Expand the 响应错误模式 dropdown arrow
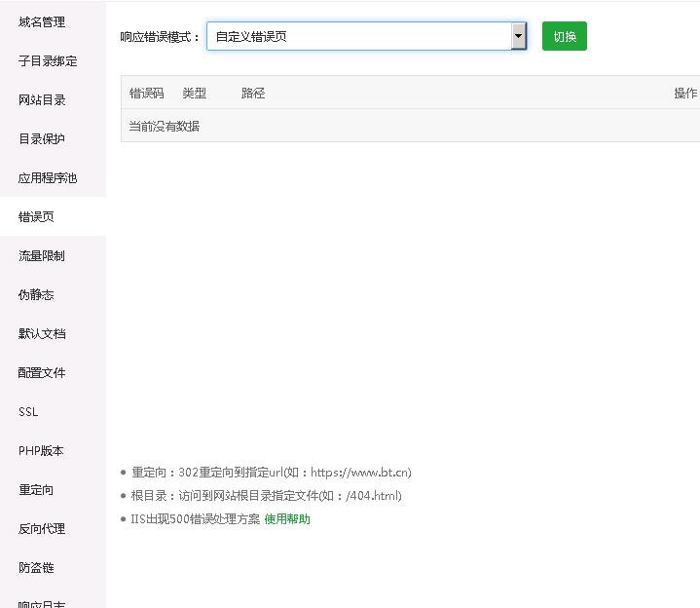The height and width of the screenshot is (608, 700). pos(518,36)
